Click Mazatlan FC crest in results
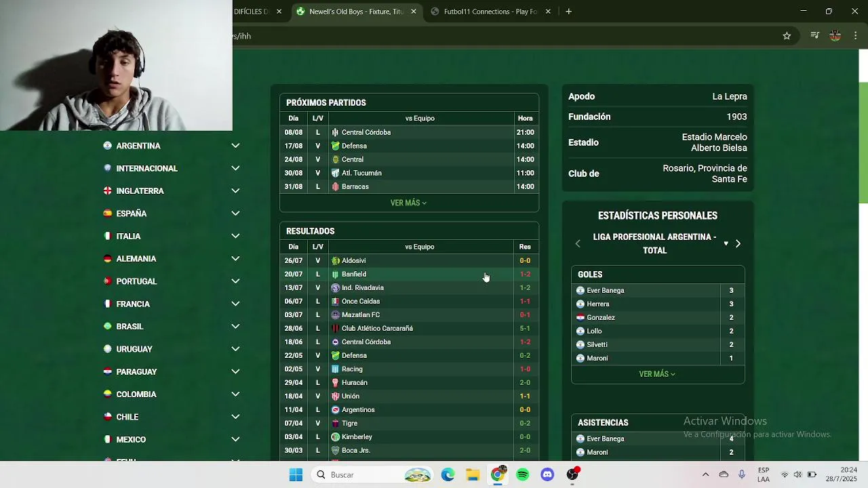The height and width of the screenshot is (488, 868). coord(335,314)
